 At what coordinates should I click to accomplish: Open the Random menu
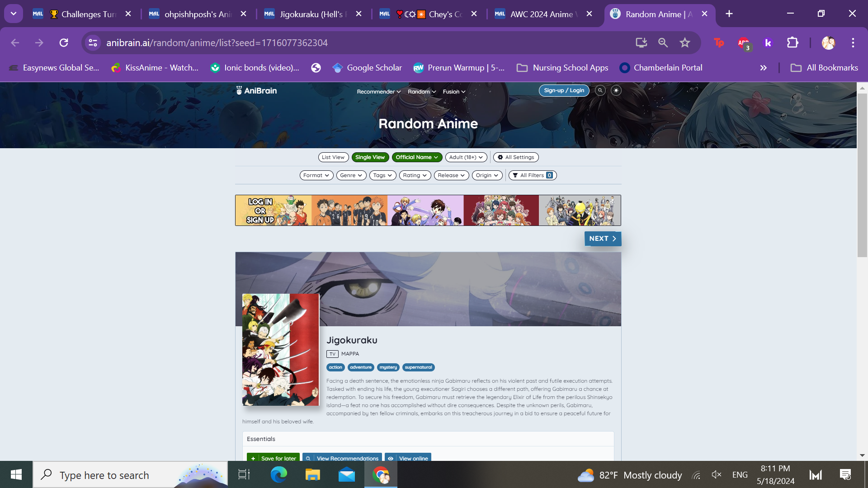tap(422, 92)
